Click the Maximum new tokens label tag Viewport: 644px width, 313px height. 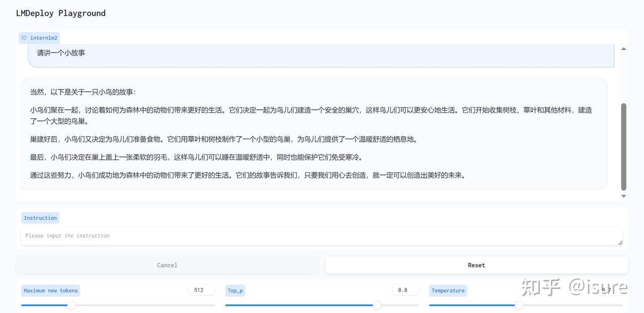[x=50, y=290]
